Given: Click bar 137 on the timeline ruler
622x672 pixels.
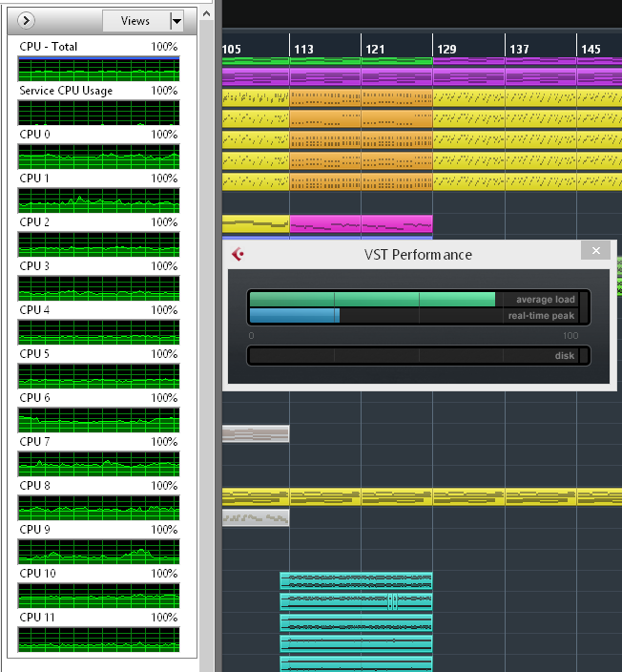Looking at the screenshot, I should (x=519, y=50).
